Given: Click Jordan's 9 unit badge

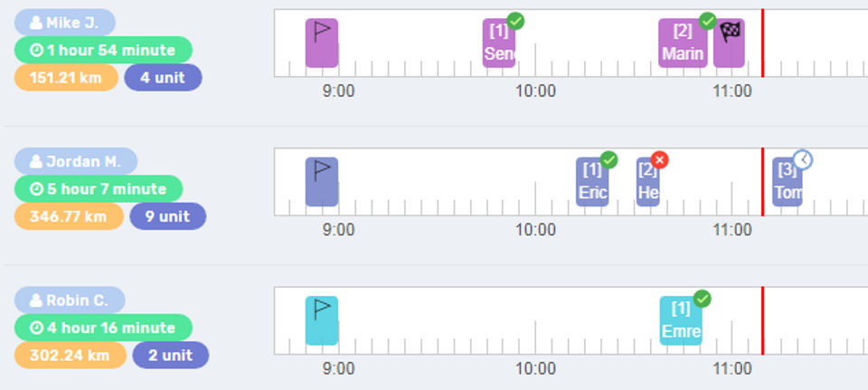Looking at the screenshot, I should coord(167,216).
